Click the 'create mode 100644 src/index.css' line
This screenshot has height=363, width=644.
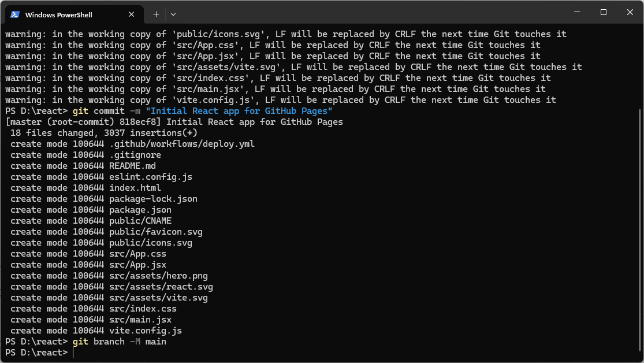pos(94,309)
